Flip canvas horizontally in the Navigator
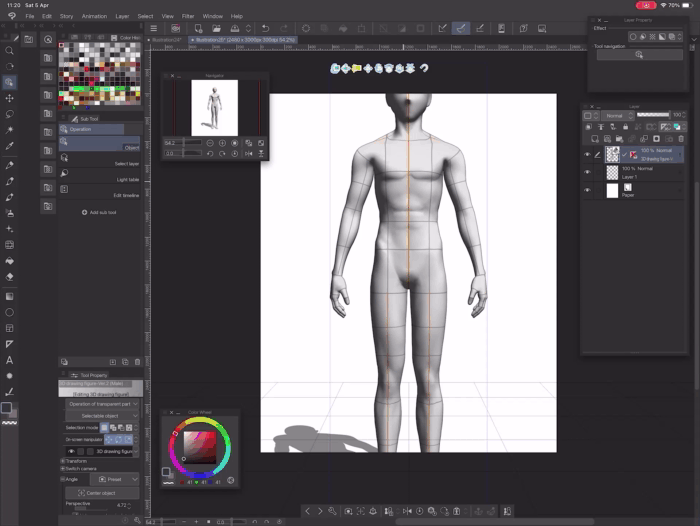Viewport: 700px width, 526px height. [x=248, y=154]
